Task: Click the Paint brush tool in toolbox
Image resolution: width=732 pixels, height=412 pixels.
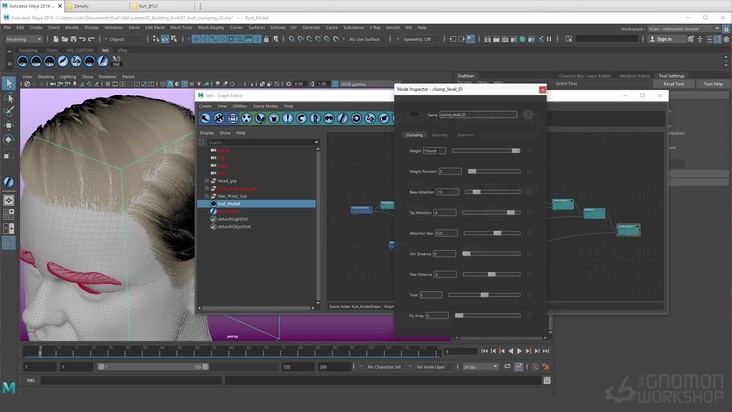Action: click(9, 112)
